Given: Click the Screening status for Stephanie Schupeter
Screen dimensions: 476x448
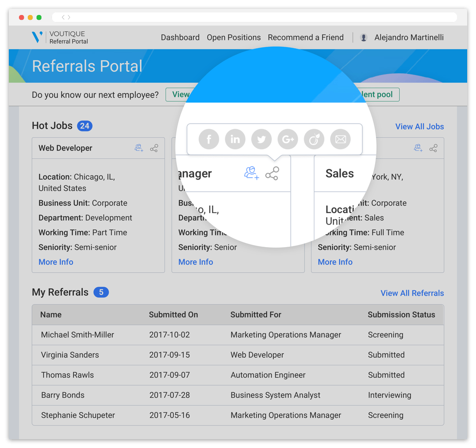Looking at the screenshot, I should [x=386, y=415].
